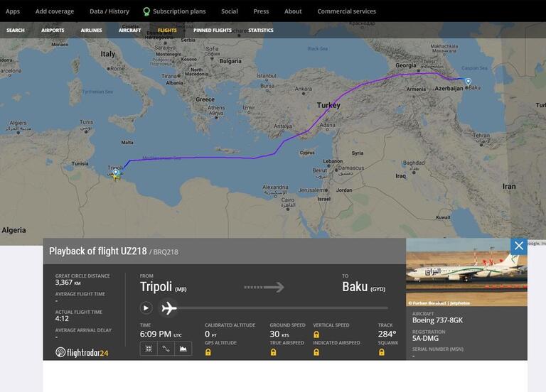Click the Subscription plans ribbon icon
Screen dimensions: 546x392
146,11
